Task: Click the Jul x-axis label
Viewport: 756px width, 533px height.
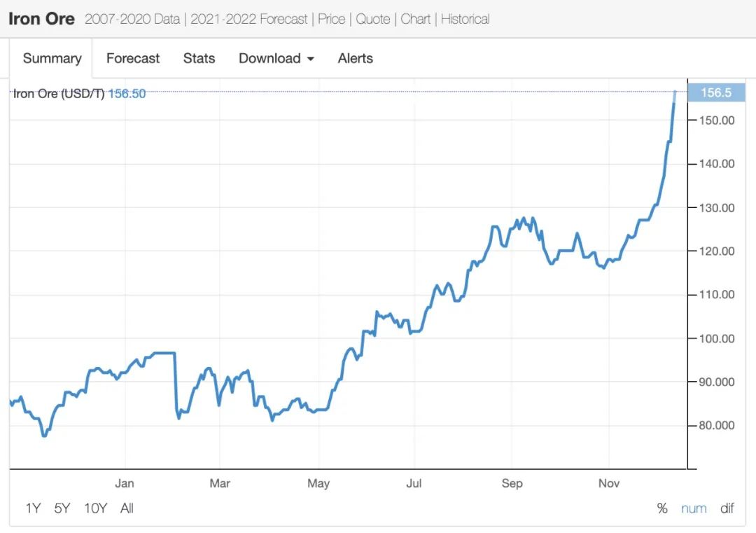Action: coord(414,483)
